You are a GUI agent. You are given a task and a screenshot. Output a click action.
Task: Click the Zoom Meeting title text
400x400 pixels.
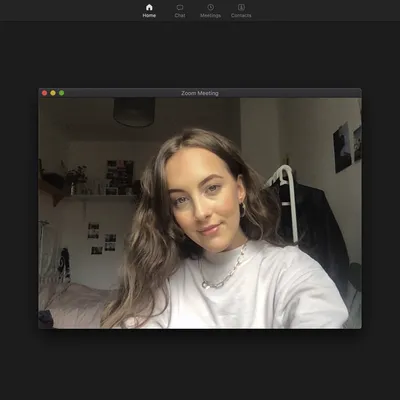click(200, 93)
